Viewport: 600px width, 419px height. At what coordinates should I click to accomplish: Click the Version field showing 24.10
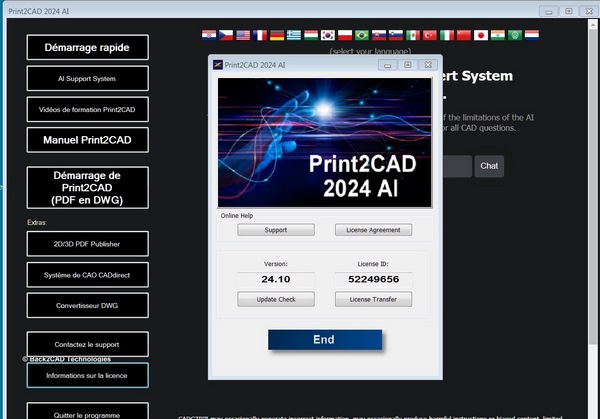276,279
